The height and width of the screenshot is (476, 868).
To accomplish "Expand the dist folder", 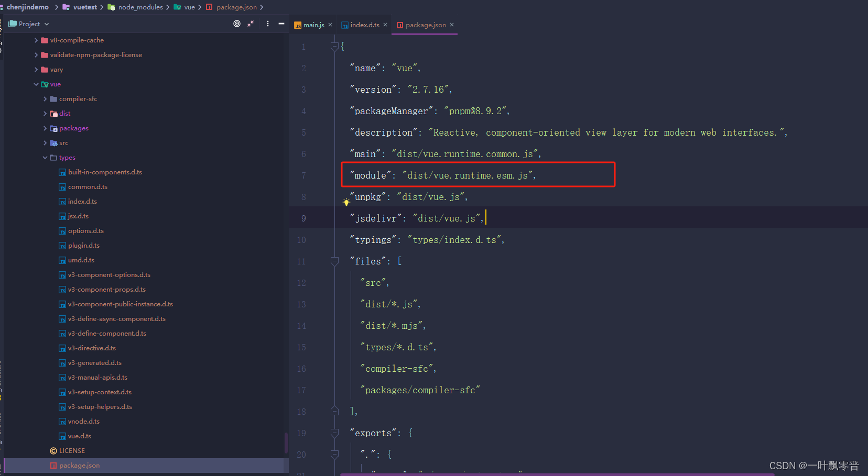I will (45, 114).
